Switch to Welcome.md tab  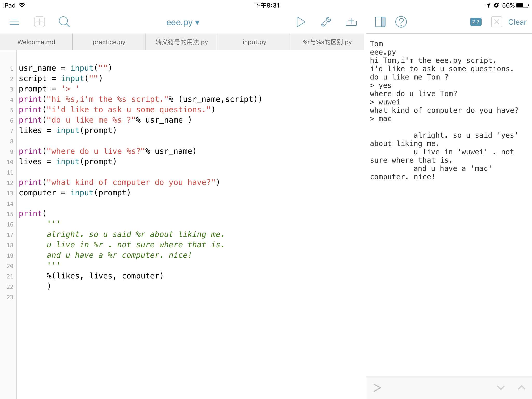pyautogui.click(x=36, y=42)
